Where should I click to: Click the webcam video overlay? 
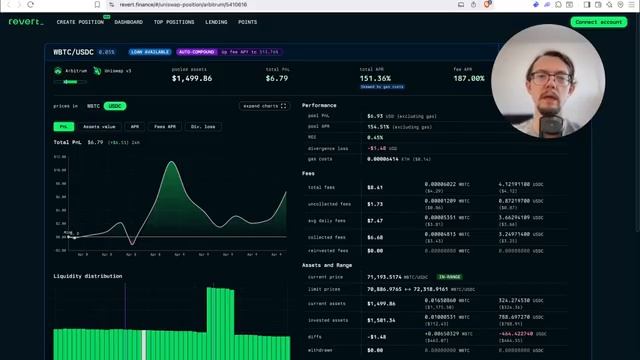[x=548, y=81]
